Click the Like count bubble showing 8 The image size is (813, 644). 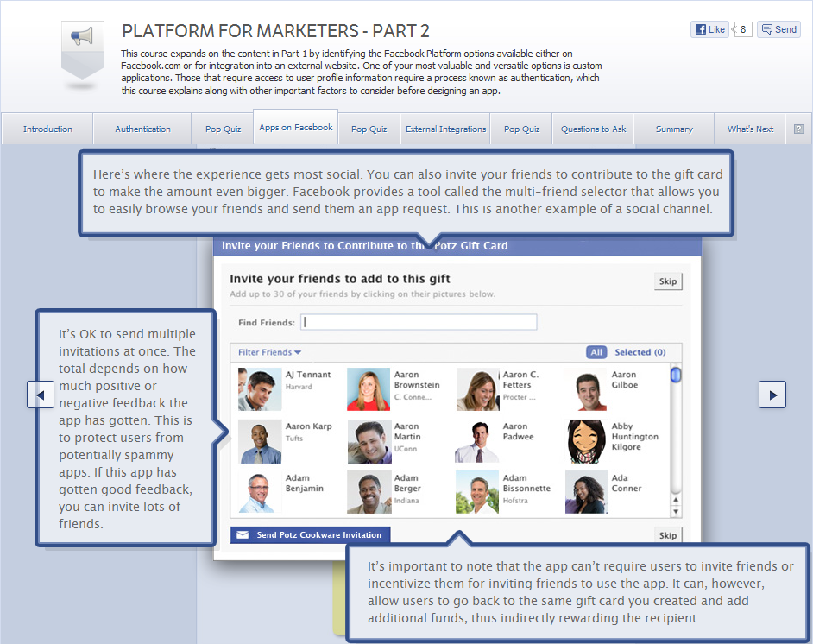tap(742, 29)
